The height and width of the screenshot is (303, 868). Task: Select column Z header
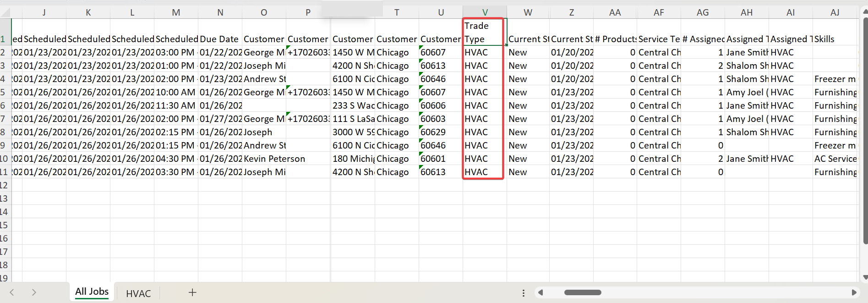coord(571,12)
